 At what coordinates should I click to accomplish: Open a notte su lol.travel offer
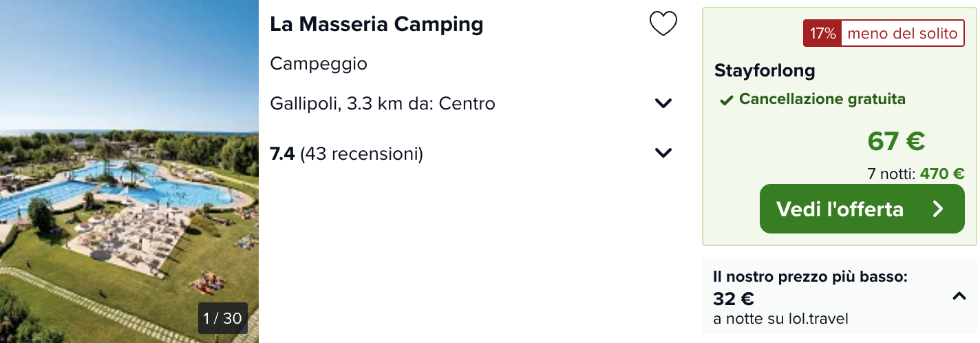pyautogui.click(x=780, y=319)
